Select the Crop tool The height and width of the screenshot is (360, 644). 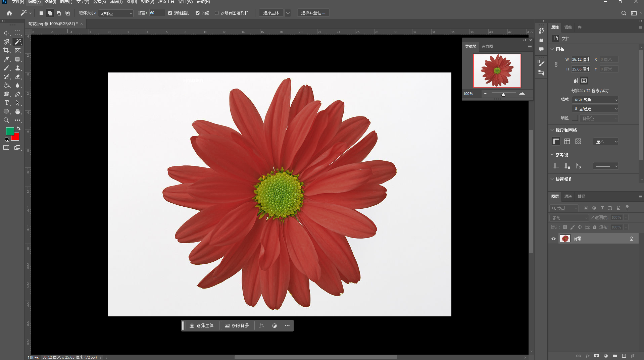pyautogui.click(x=6, y=50)
